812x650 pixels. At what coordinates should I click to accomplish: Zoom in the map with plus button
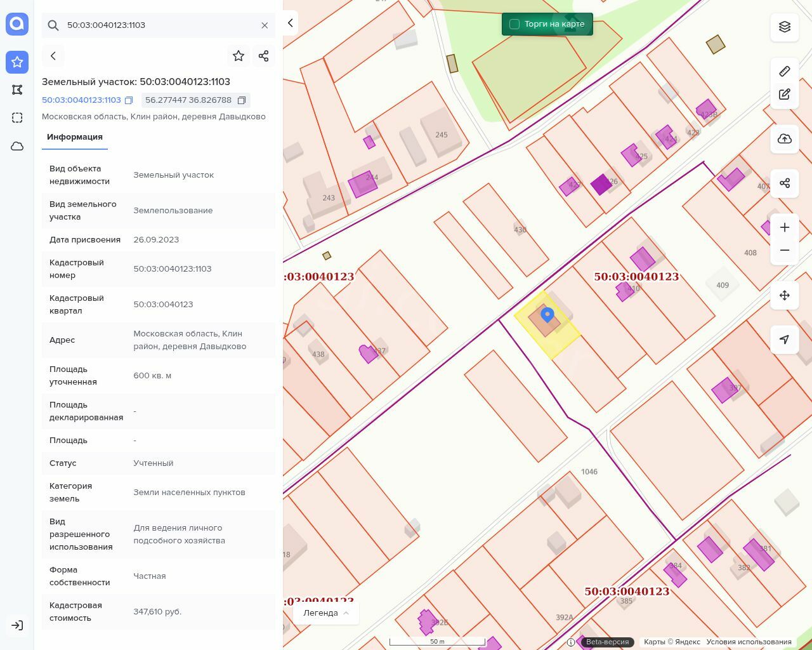tap(785, 227)
